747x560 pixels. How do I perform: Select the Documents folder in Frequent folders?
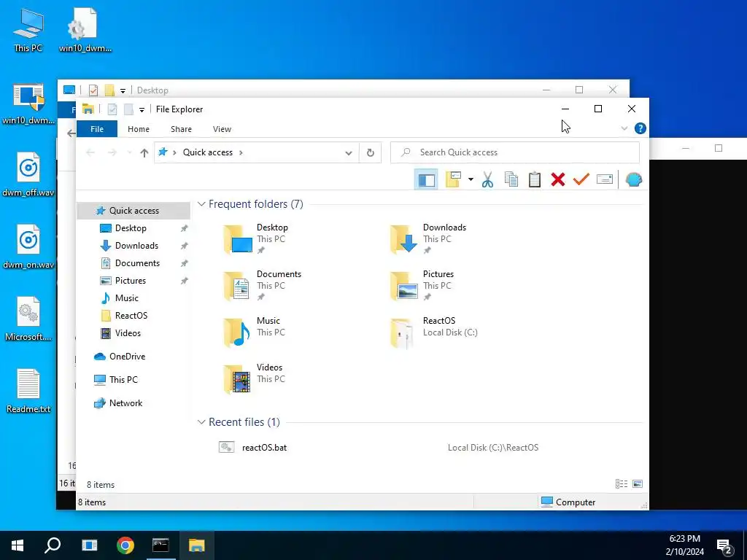(263, 286)
